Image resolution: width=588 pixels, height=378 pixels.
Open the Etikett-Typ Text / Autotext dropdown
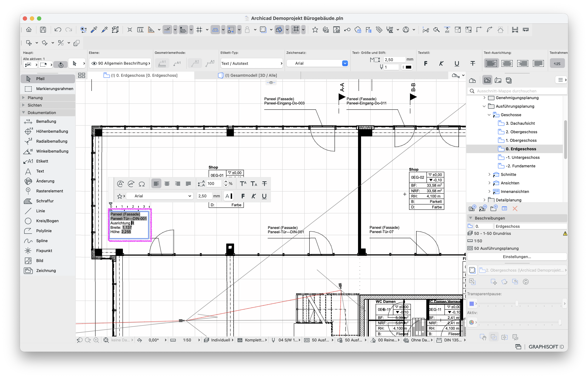[252, 63]
